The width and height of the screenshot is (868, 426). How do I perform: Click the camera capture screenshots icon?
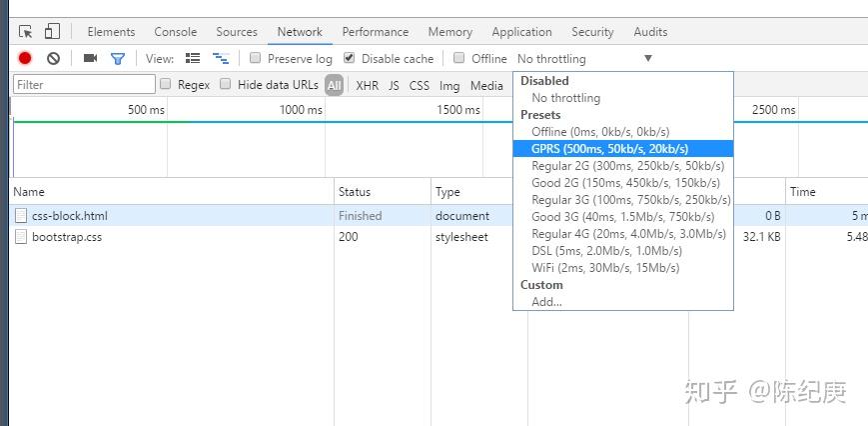click(x=90, y=59)
